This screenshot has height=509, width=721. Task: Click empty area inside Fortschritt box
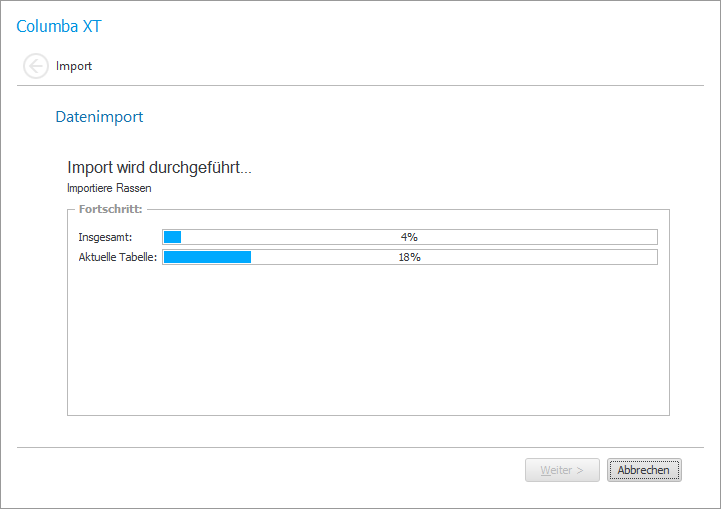(x=368, y=340)
